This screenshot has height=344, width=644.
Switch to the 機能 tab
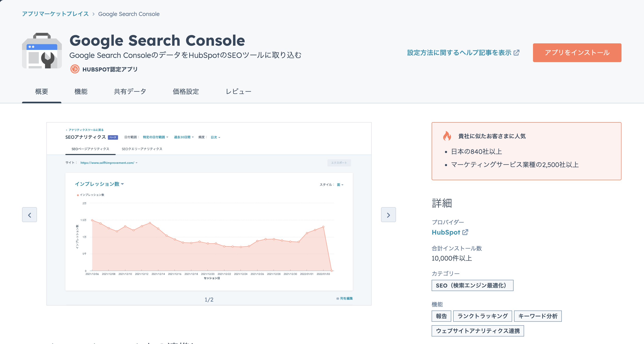(x=81, y=92)
